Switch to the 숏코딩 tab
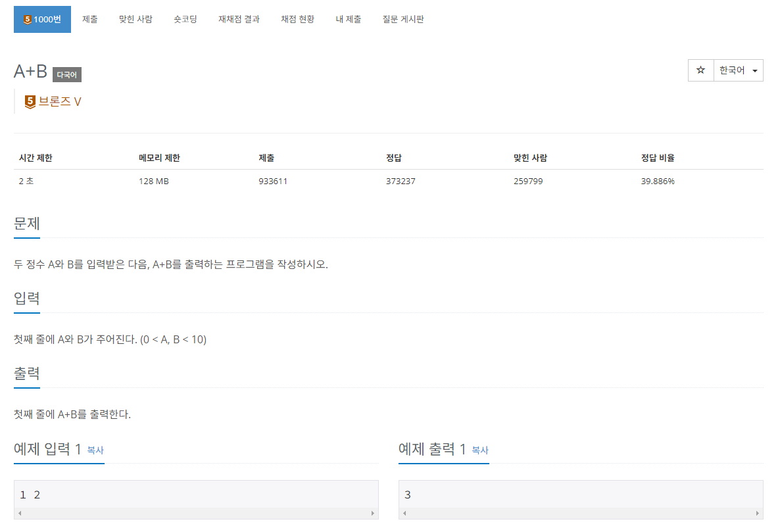The image size is (780, 532). tap(185, 19)
